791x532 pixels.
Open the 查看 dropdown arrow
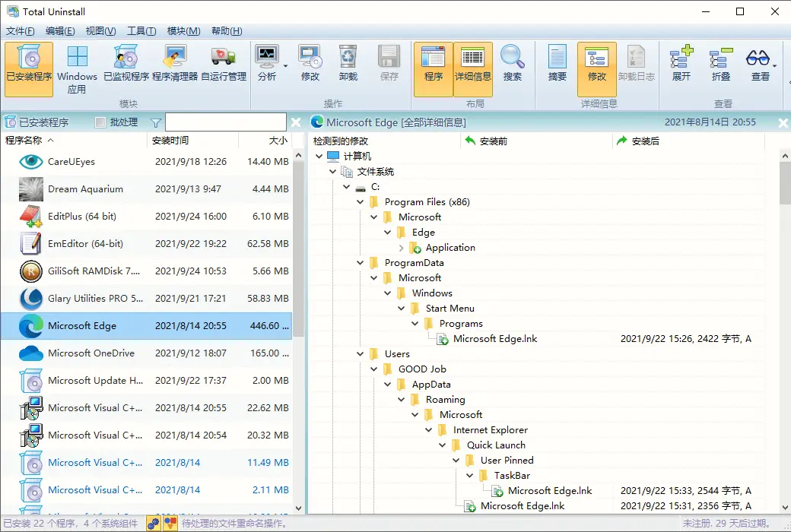tap(775, 66)
